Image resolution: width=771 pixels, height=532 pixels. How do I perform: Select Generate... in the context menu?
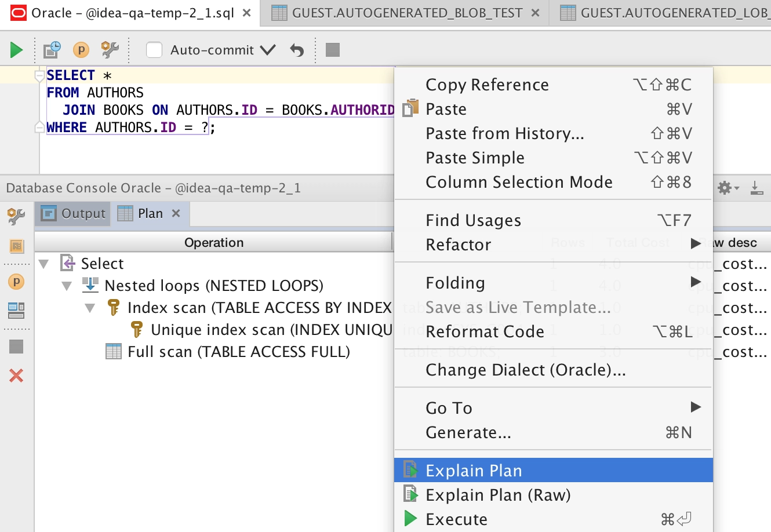pyautogui.click(x=554, y=432)
